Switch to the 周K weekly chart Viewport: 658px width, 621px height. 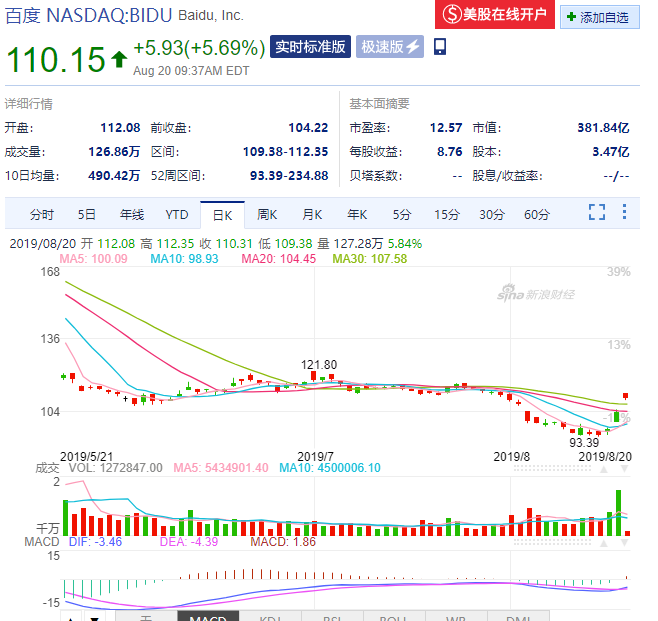point(267,214)
